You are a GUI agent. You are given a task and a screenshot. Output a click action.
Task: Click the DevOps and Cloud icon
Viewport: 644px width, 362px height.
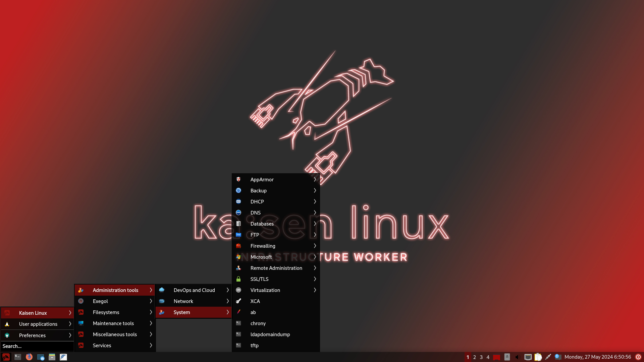click(x=162, y=290)
